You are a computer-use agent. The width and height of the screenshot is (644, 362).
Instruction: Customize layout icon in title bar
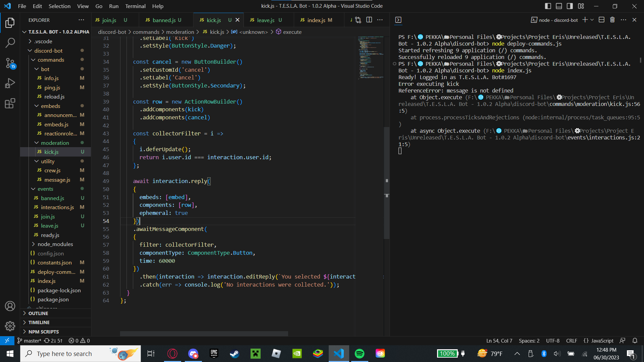tap(581, 6)
